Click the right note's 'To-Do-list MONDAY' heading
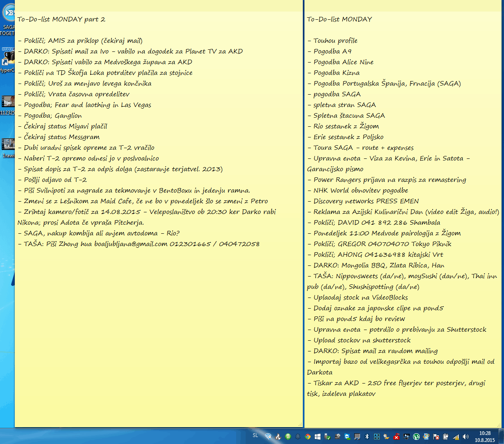504x444 pixels. click(339, 19)
